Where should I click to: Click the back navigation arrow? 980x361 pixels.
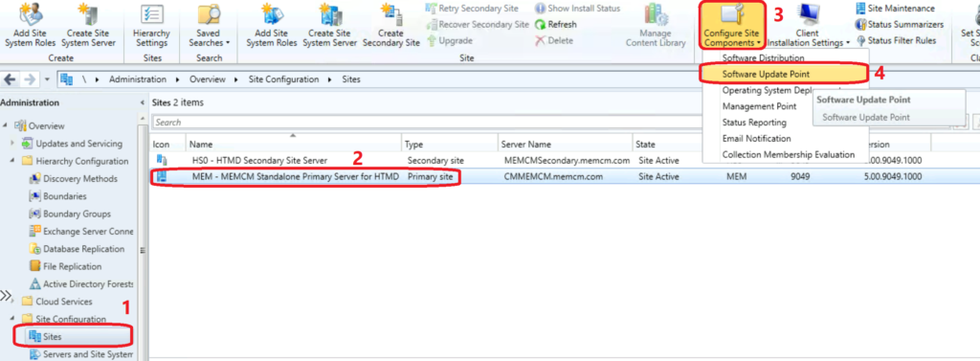[x=10, y=79]
